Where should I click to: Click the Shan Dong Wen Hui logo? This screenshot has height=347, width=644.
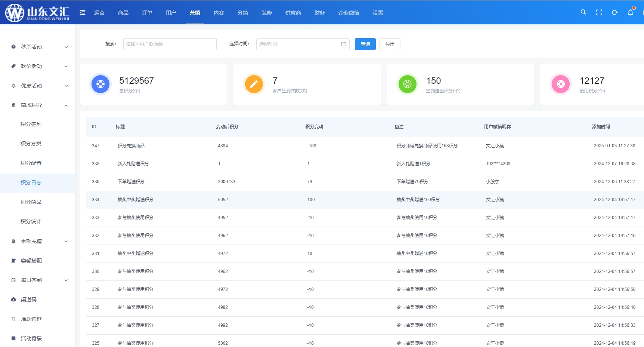37,12
